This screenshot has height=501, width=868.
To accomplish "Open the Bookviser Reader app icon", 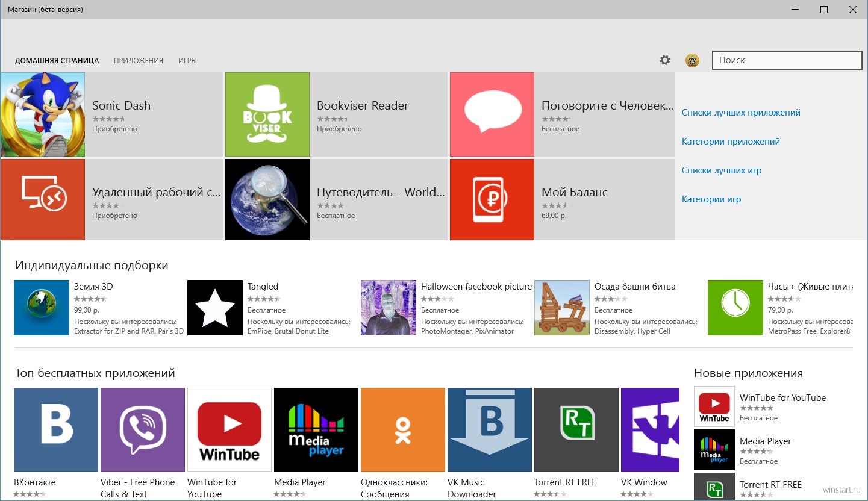I will [x=267, y=114].
